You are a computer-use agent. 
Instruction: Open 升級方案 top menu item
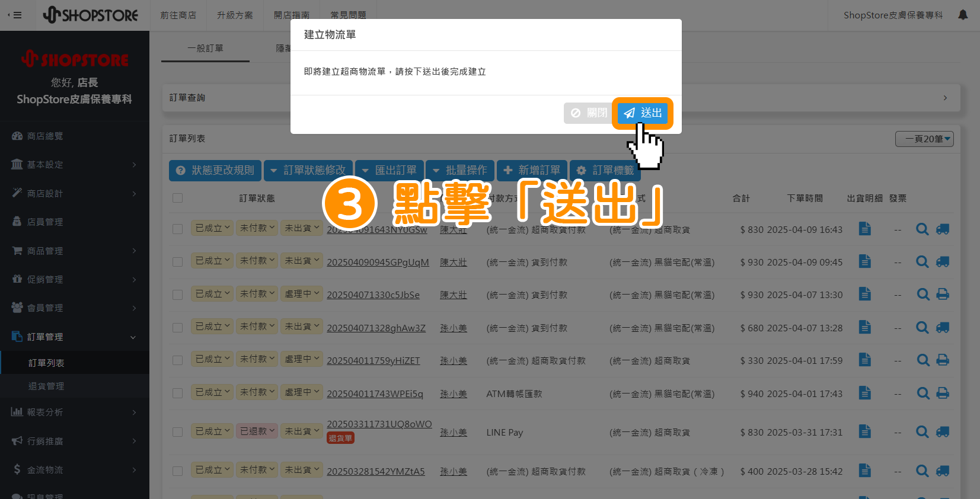pyautogui.click(x=235, y=15)
